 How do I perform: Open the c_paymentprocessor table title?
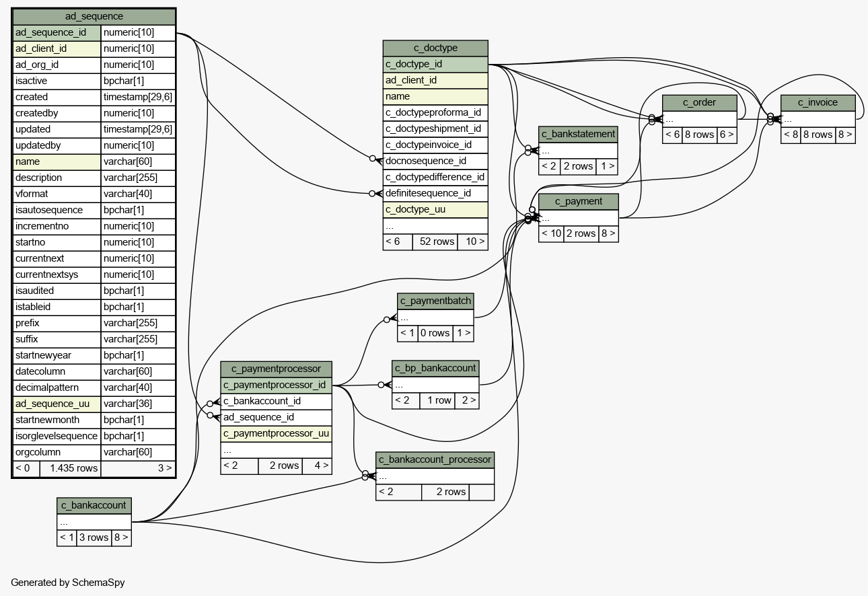(x=276, y=369)
